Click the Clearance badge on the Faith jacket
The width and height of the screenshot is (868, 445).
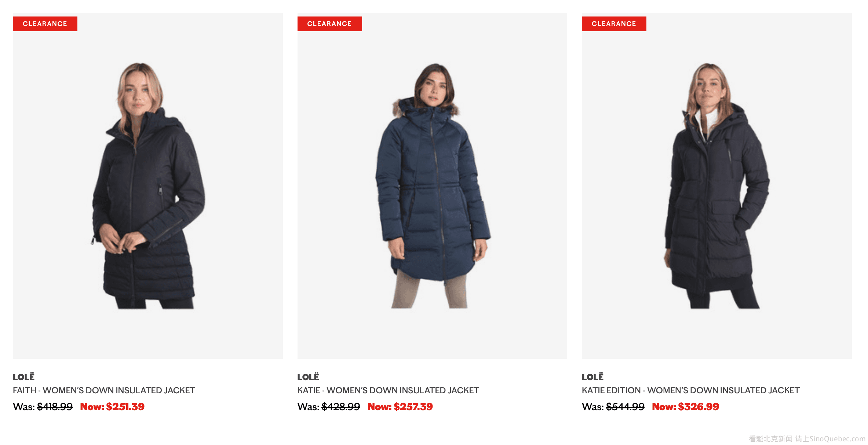(x=45, y=24)
